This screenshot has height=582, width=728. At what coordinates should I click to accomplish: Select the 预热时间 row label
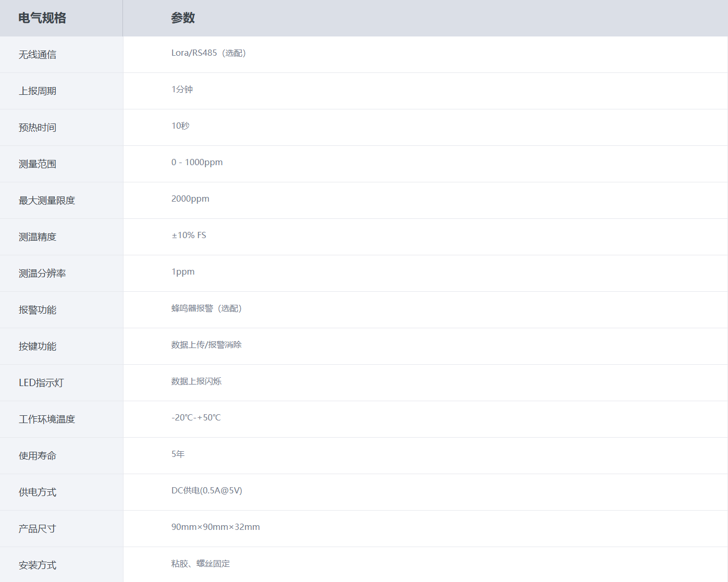coord(38,128)
